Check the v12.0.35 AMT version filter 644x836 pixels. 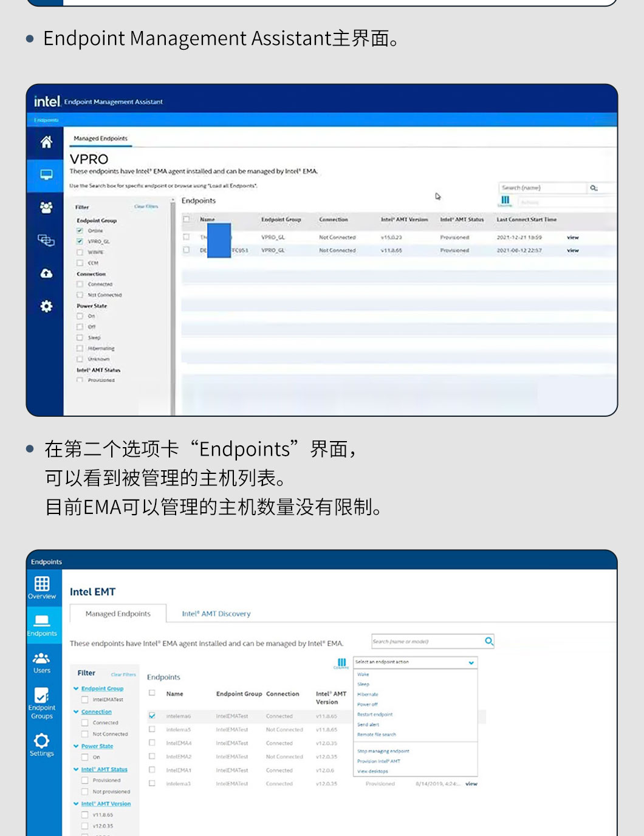tap(85, 826)
